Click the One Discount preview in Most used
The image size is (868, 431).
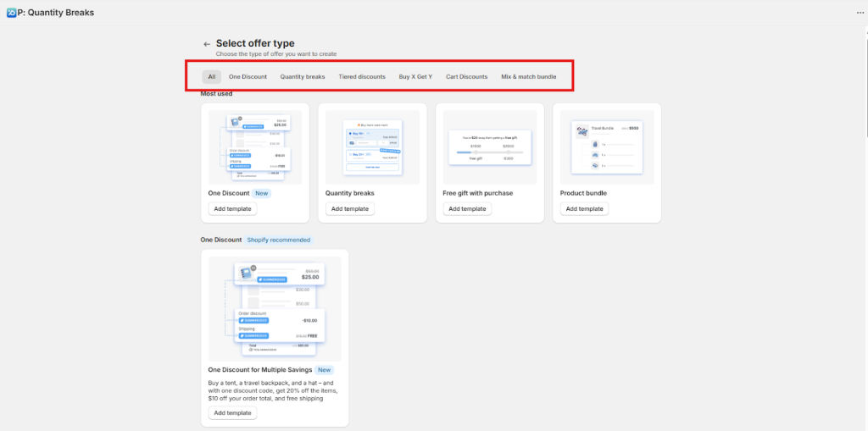255,146
